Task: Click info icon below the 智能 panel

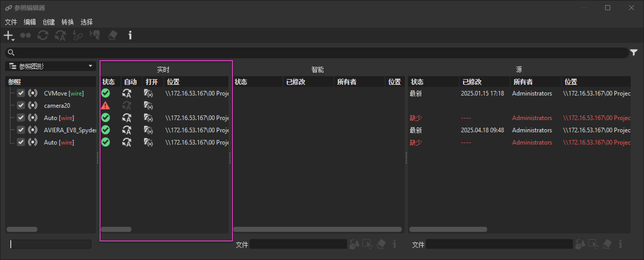Action: [x=394, y=244]
